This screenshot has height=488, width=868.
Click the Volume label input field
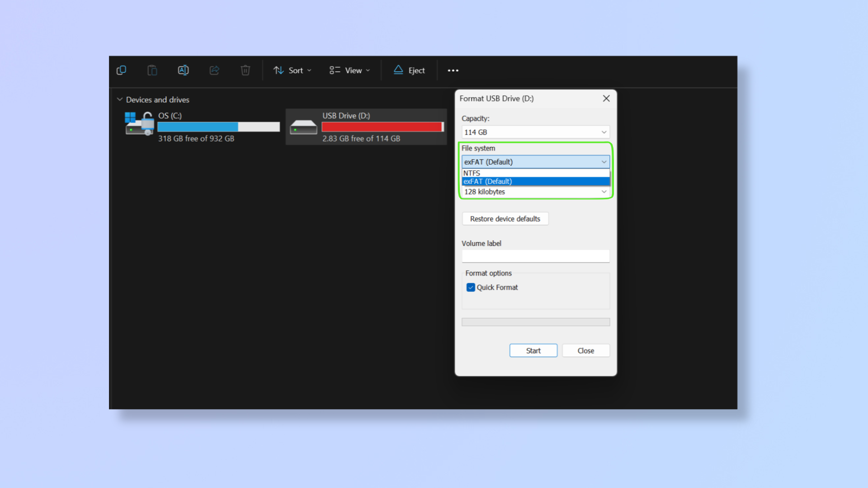(535, 256)
